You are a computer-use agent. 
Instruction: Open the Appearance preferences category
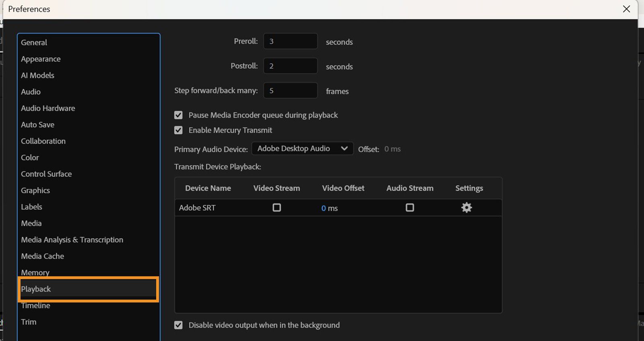41,59
